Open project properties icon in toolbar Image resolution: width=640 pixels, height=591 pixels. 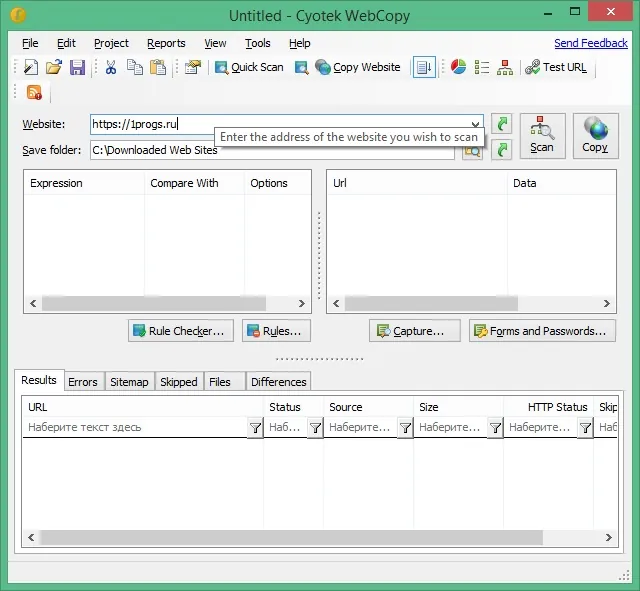193,67
